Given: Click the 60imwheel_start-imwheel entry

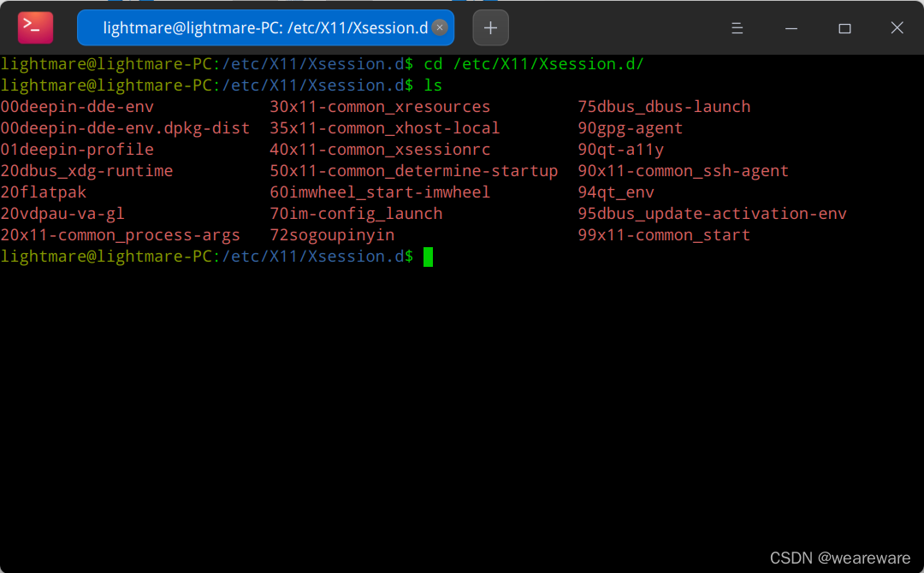Looking at the screenshot, I should click(x=380, y=192).
